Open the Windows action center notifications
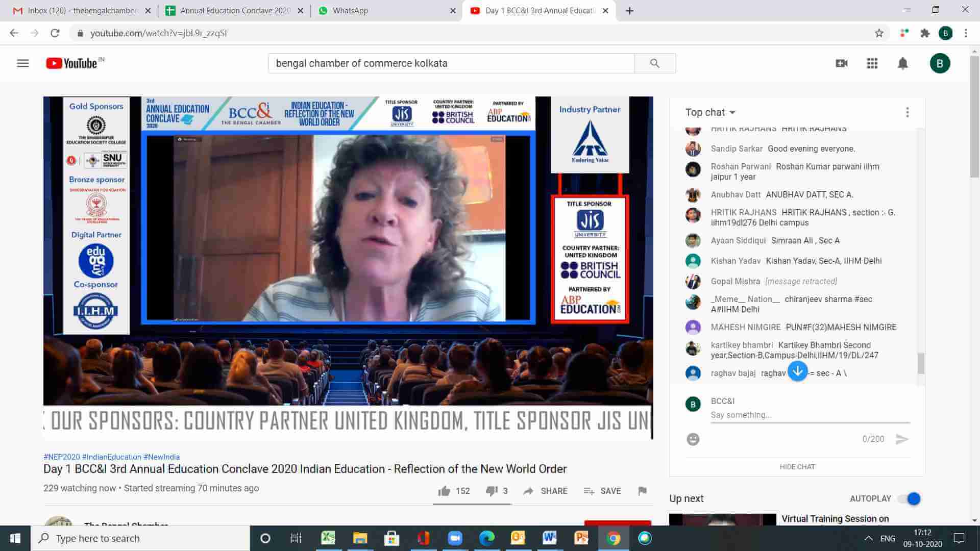 [x=959, y=538]
